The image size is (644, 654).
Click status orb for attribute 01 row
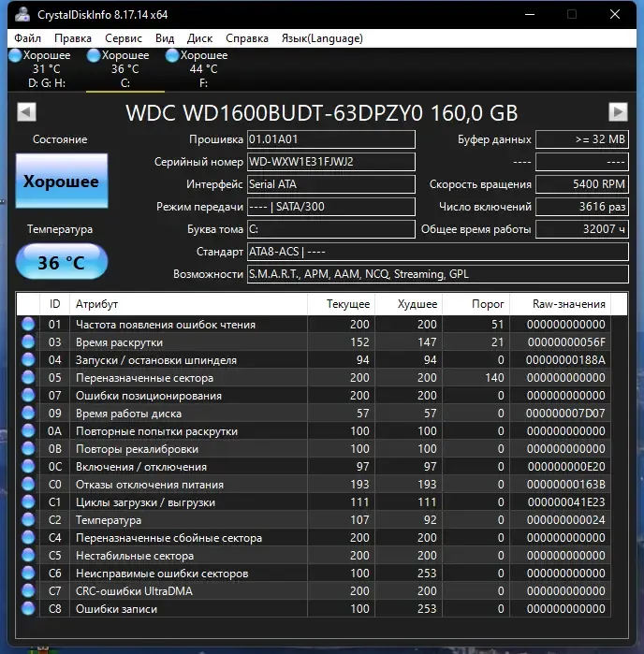click(x=28, y=324)
